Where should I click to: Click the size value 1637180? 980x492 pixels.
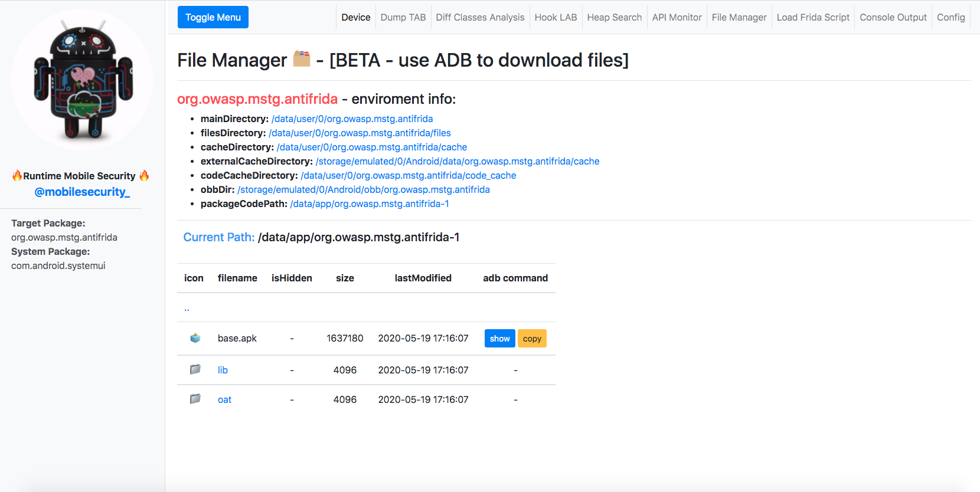click(345, 338)
